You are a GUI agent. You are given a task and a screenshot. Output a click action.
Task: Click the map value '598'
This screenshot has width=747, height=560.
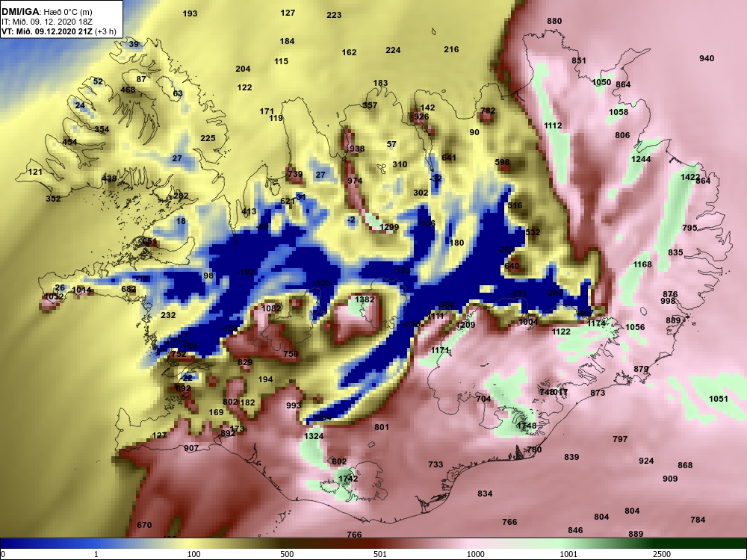pyautogui.click(x=502, y=162)
